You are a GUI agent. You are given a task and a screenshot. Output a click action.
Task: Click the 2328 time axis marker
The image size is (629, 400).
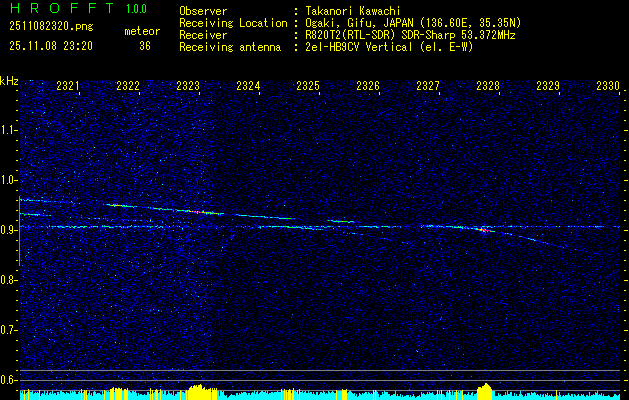[x=488, y=85]
